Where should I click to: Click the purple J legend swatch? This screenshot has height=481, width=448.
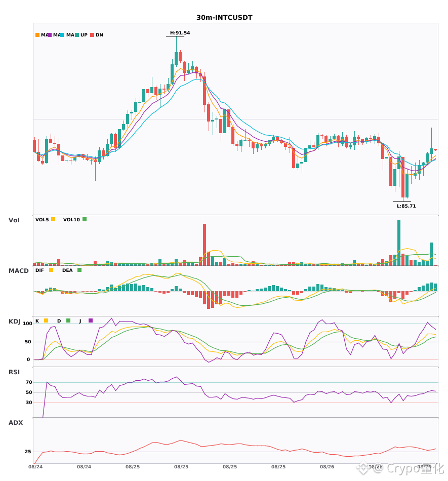click(x=91, y=320)
